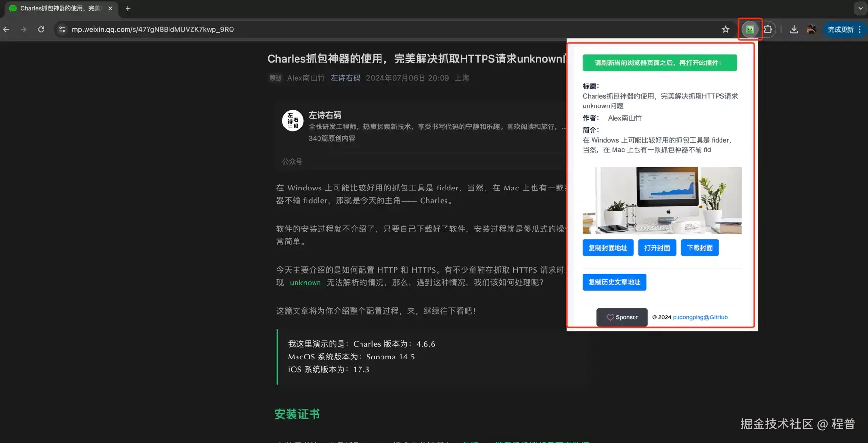Screen dimensions: 868x443
Task: Click the blue 完成更新 update button
Action: coord(841,29)
